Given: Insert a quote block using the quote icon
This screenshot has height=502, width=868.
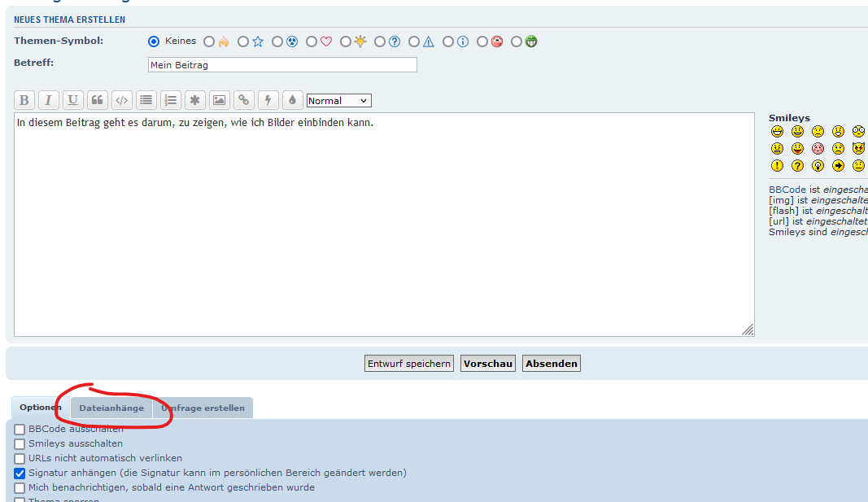Looking at the screenshot, I should [x=98, y=100].
